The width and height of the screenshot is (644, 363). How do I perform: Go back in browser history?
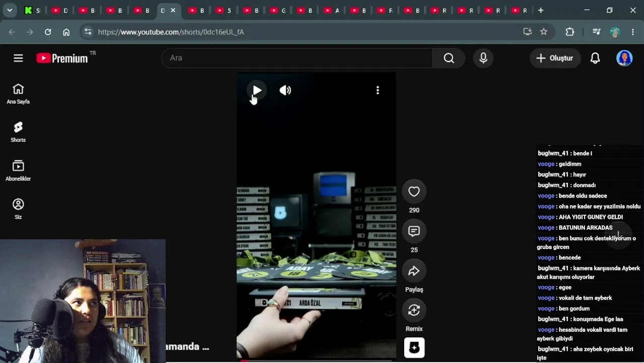click(x=12, y=32)
